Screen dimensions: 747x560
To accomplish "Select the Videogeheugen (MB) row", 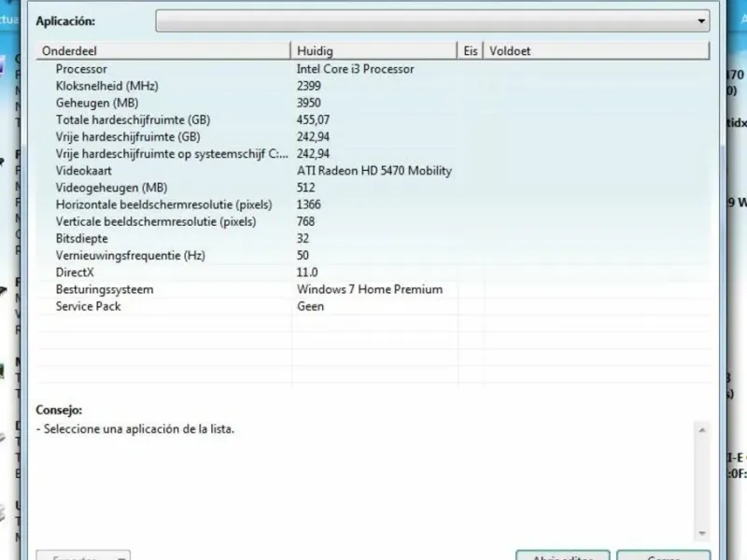I will point(373,188).
